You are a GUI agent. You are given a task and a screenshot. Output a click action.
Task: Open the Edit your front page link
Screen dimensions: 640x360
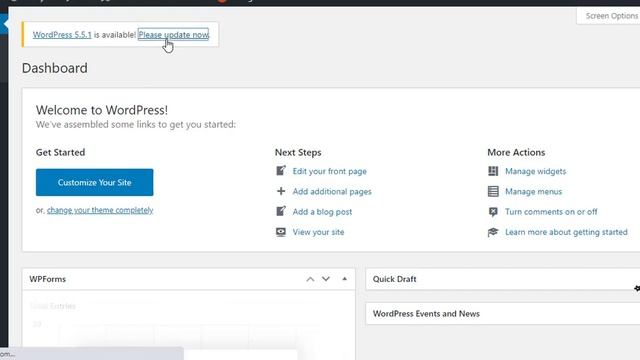click(329, 171)
